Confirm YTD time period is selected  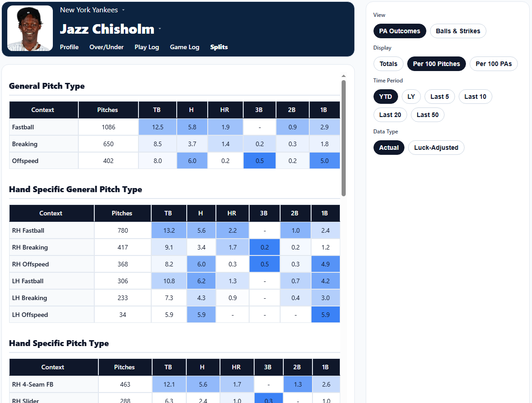pyautogui.click(x=385, y=97)
